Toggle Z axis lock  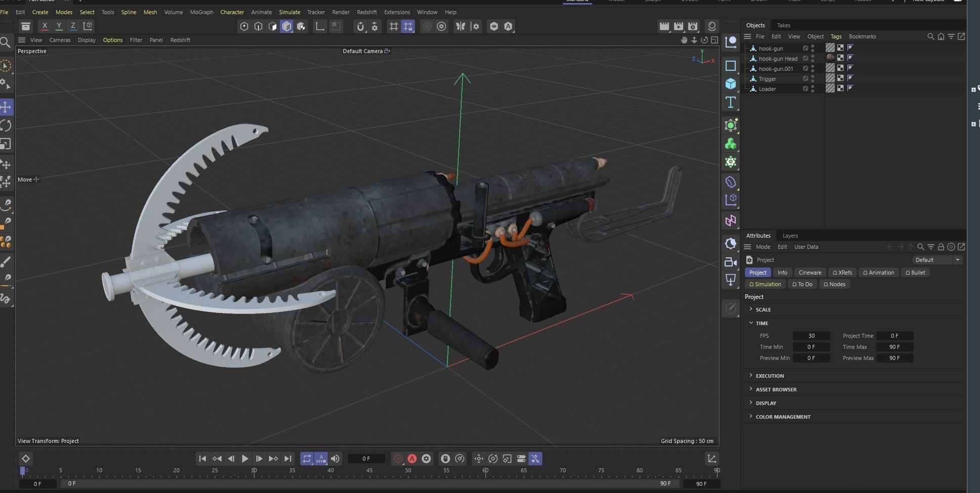coord(73,26)
